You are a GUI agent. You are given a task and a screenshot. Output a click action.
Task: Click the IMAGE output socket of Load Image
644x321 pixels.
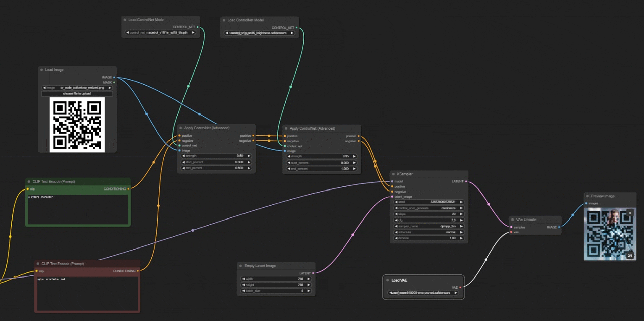click(114, 77)
